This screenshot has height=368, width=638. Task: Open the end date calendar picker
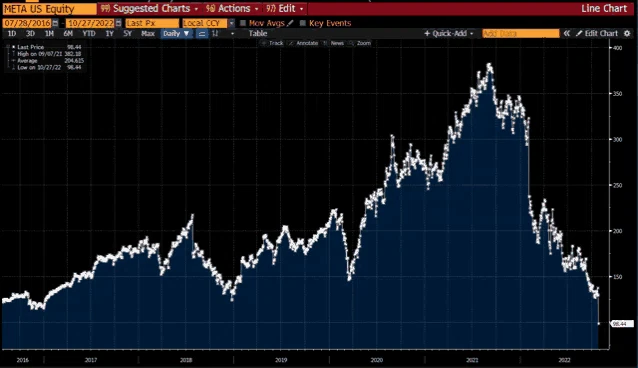(118, 23)
